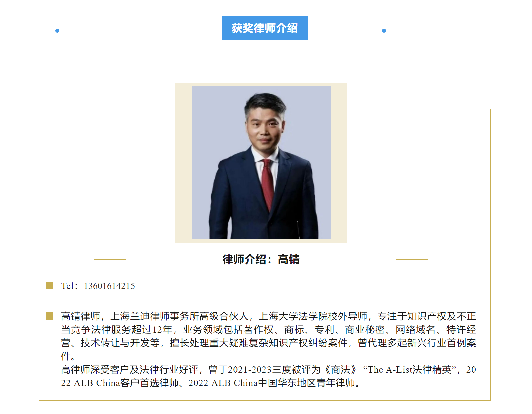Open the lawyer portrait photo
Image resolution: width=532 pixels, height=414 pixels.
pos(261,163)
